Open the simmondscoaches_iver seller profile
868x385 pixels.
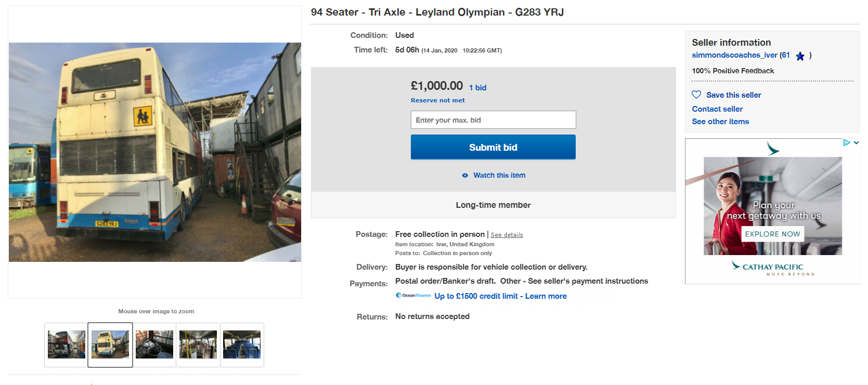click(x=734, y=55)
